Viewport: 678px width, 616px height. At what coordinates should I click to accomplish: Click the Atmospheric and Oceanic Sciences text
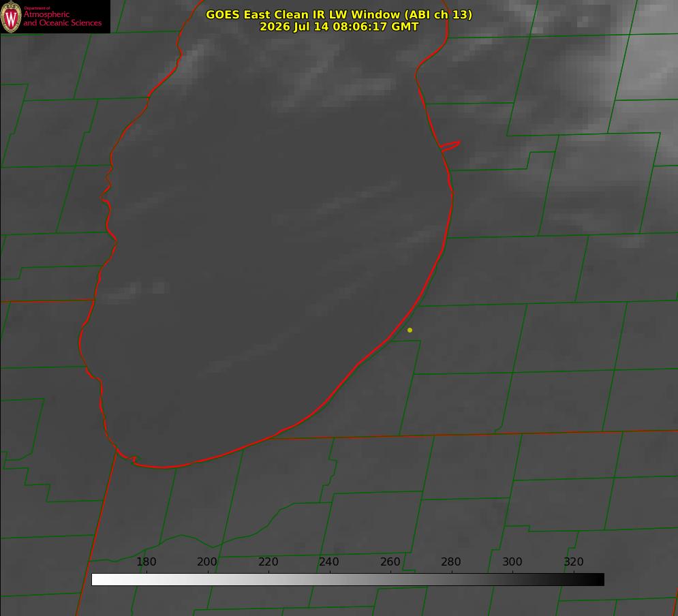point(62,18)
